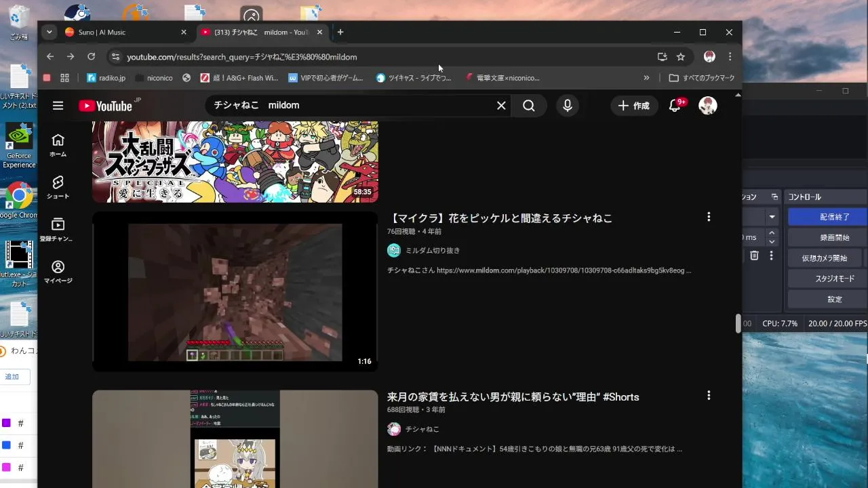Pick the blue color swatch in left window
The image size is (868, 488).
pos(6,445)
